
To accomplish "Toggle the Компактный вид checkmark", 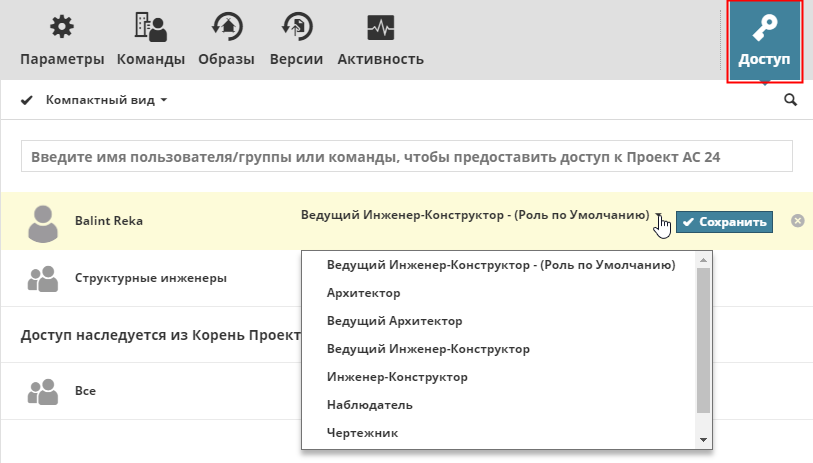I will point(27,100).
